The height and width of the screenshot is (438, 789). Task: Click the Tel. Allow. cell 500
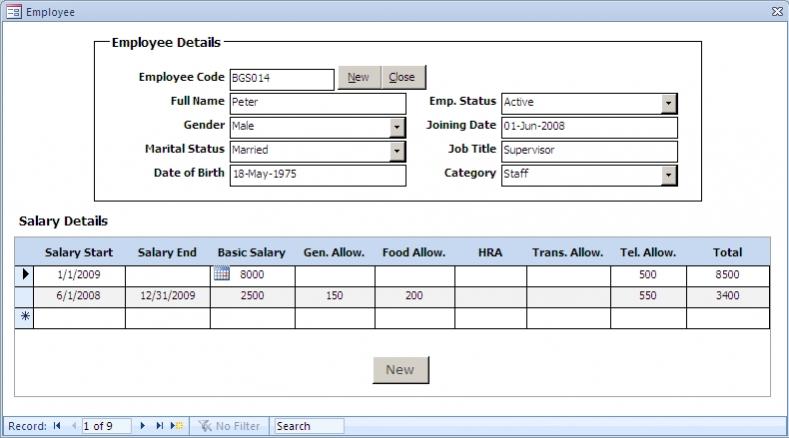pyautogui.click(x=648, y=275)
